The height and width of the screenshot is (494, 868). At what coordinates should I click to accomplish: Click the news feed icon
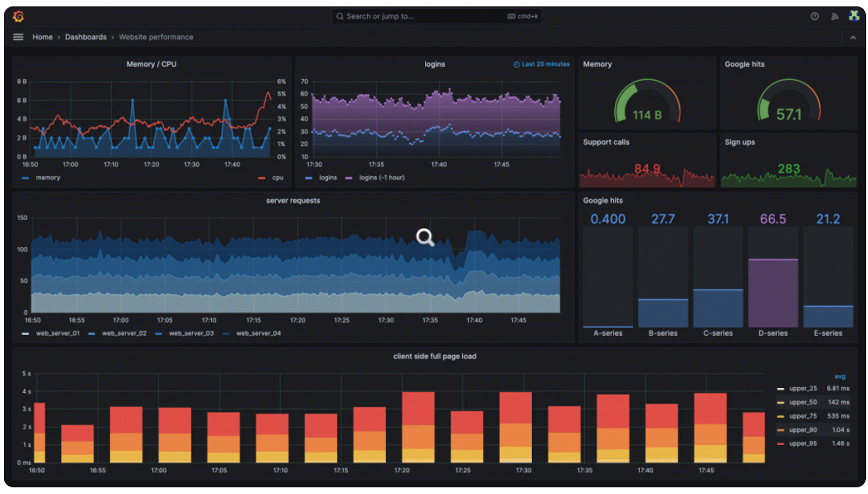click(x=835, y=16)
